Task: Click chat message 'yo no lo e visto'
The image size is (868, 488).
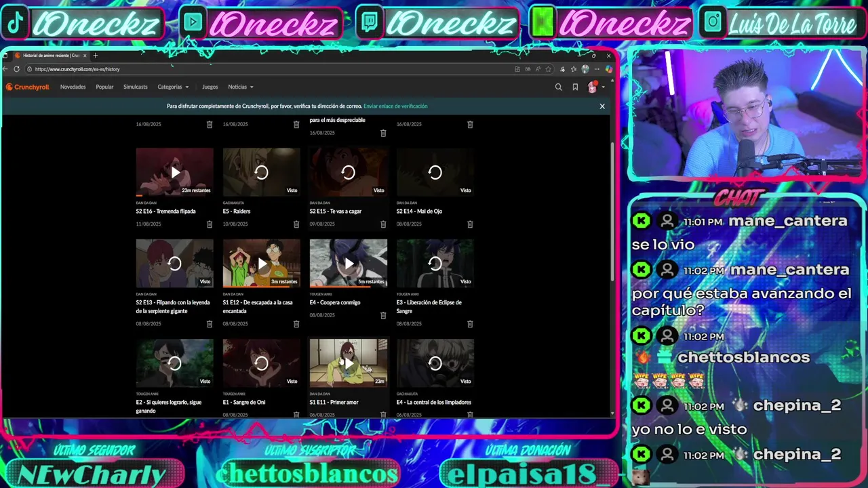Action: coord(689,429)
